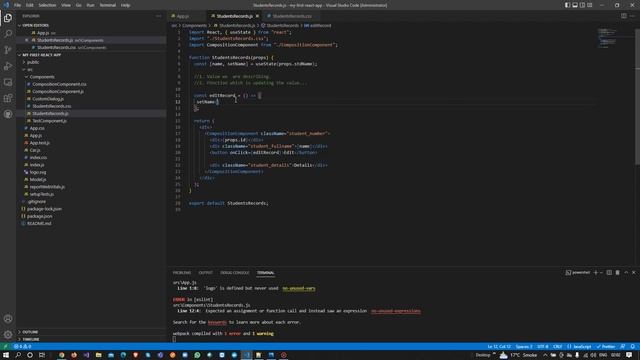Open the Terminal menu
Image resolution: width=640 pixels, height=360 pixels.
pyautogui.click(x=108, y=5)
